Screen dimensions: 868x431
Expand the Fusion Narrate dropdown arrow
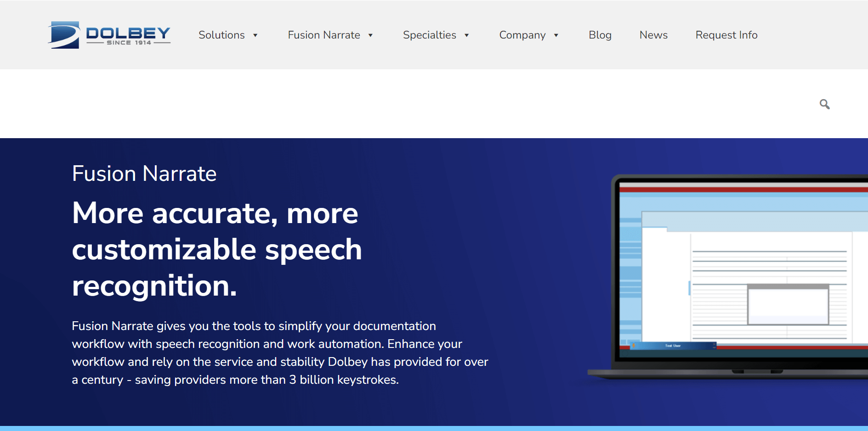371,35
